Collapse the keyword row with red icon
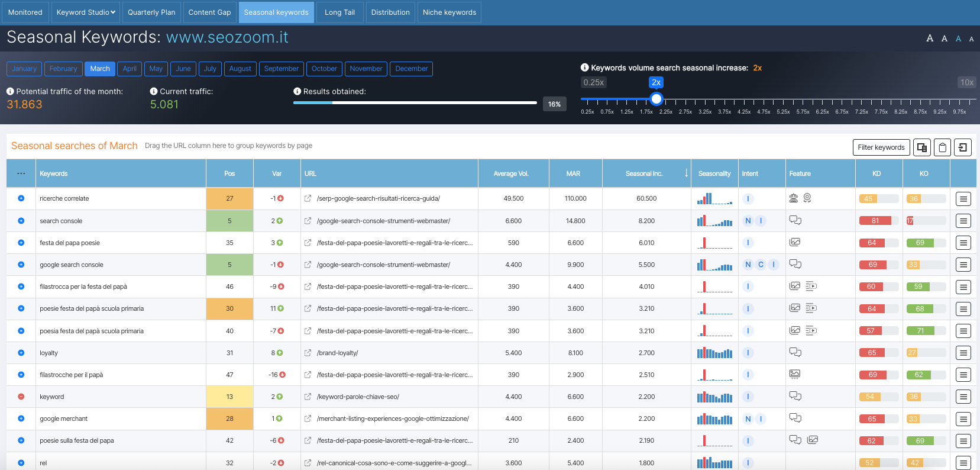Screen dimensions: 980x470 click(x=21, y=397)
